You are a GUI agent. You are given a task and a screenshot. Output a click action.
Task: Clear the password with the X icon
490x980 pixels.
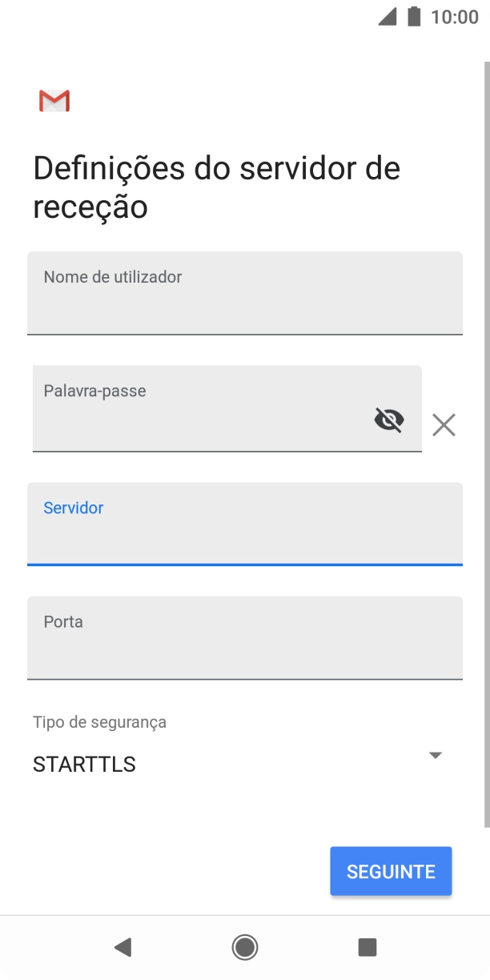[444, 425]
